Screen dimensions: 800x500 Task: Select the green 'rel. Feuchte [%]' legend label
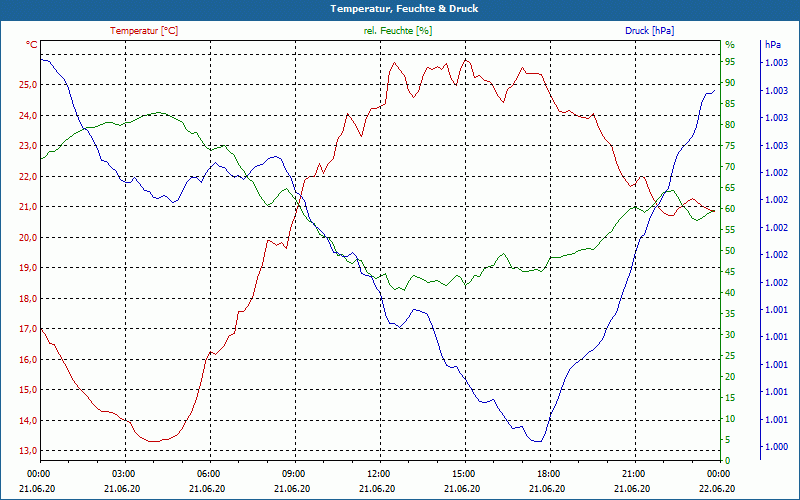tap(398, 31)
